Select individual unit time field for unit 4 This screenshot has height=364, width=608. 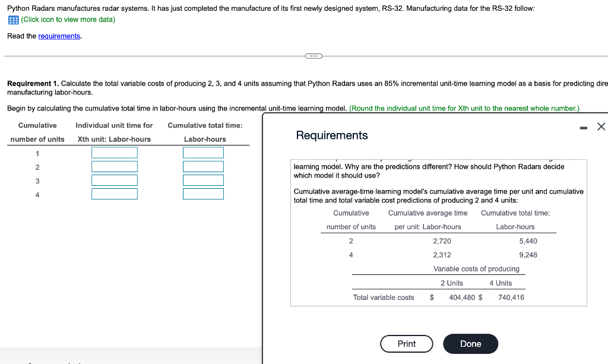click(x=115, y=194)
